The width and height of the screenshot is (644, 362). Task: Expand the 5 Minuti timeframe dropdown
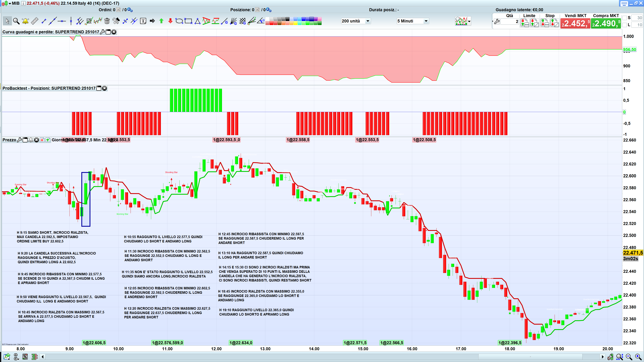(426, 21)
